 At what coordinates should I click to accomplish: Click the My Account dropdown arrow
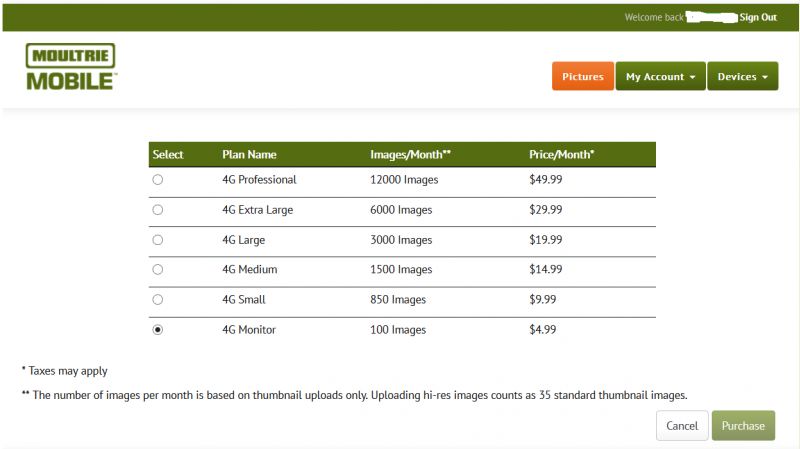(x=692, y=77)
